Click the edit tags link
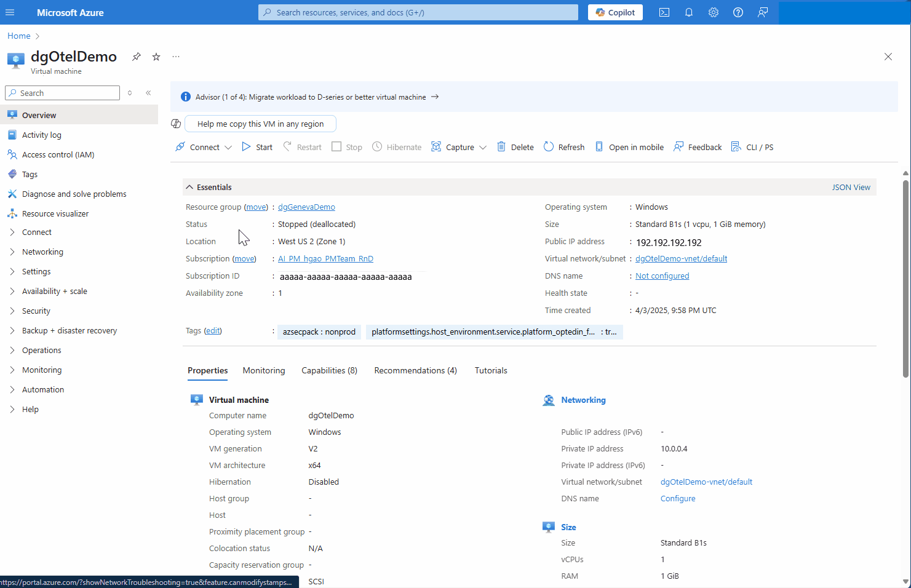Screen dimensions: 911x588 tap(213, 331)
